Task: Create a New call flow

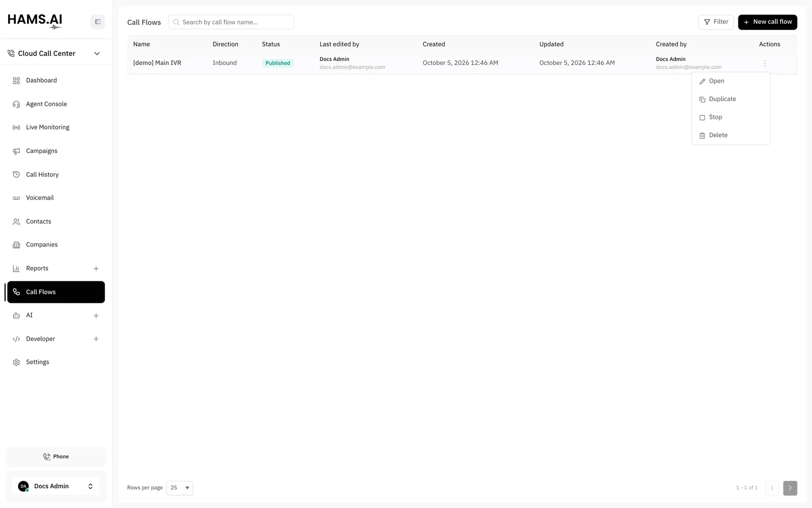Action: point(767,22)
